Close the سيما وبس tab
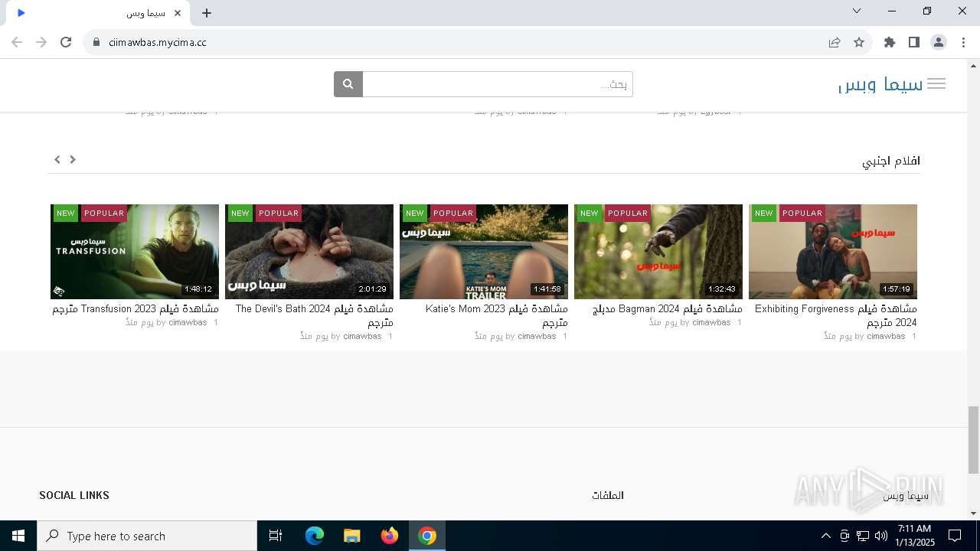 178,13
